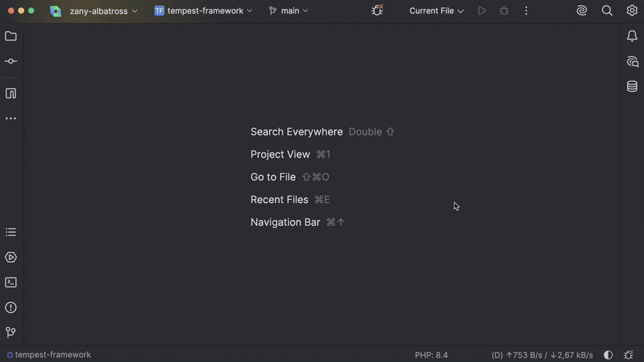Open IDE settings gear menu
The height and width of the screenshot is (362, 644).
point(632,11)
